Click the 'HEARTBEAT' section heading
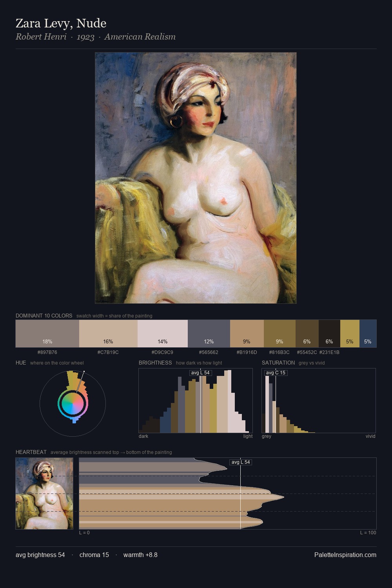Screen dimensions: 392x588 (x=31, y=452)
